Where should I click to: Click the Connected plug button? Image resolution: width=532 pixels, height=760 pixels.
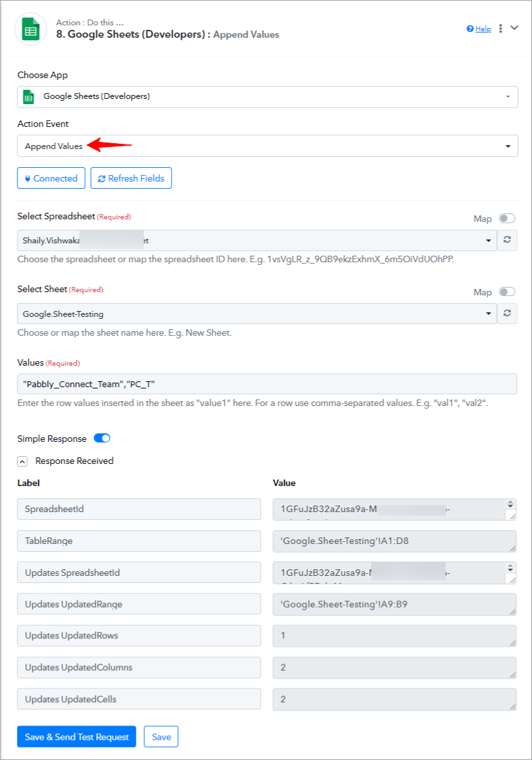click(51, 178)
